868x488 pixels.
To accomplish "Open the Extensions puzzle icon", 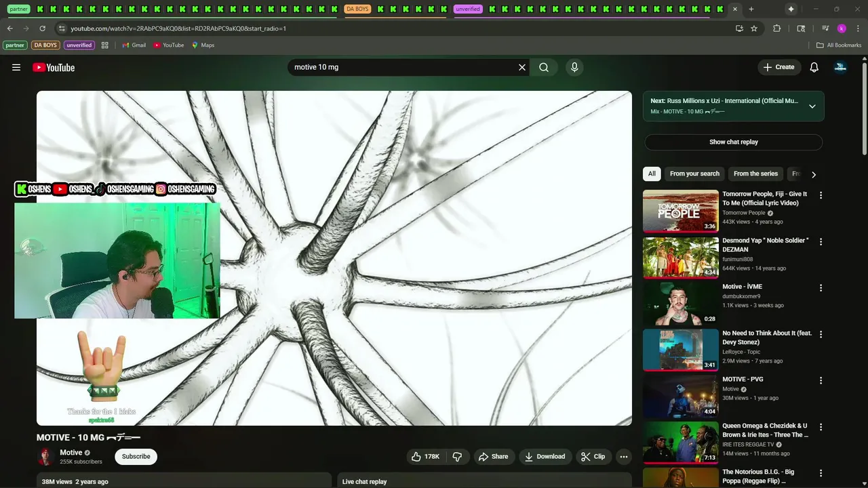I will [x=777, y=28].
